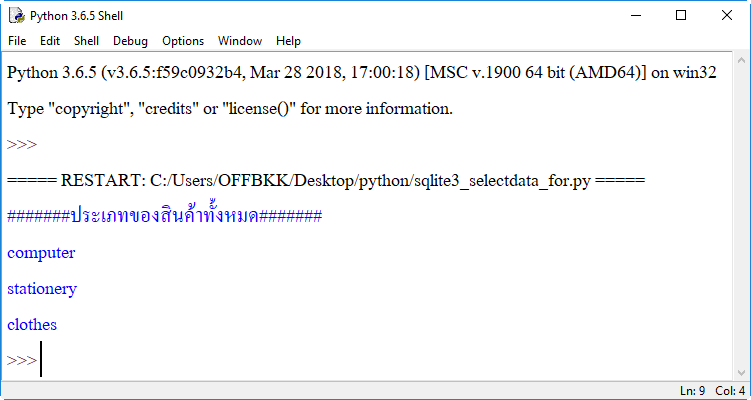
Task: Click the Thai heading output line
Action: click(x=164, y=217)
